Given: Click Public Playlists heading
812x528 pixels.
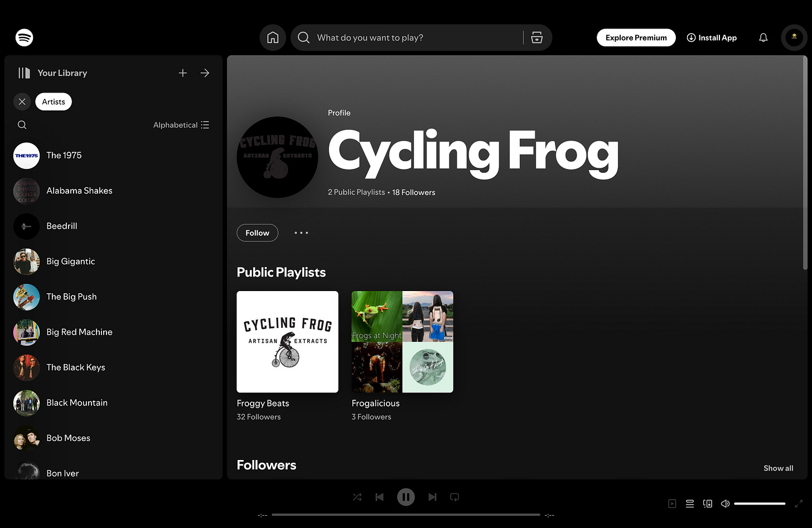Looking at the screenshot, I should click(281, 272).
